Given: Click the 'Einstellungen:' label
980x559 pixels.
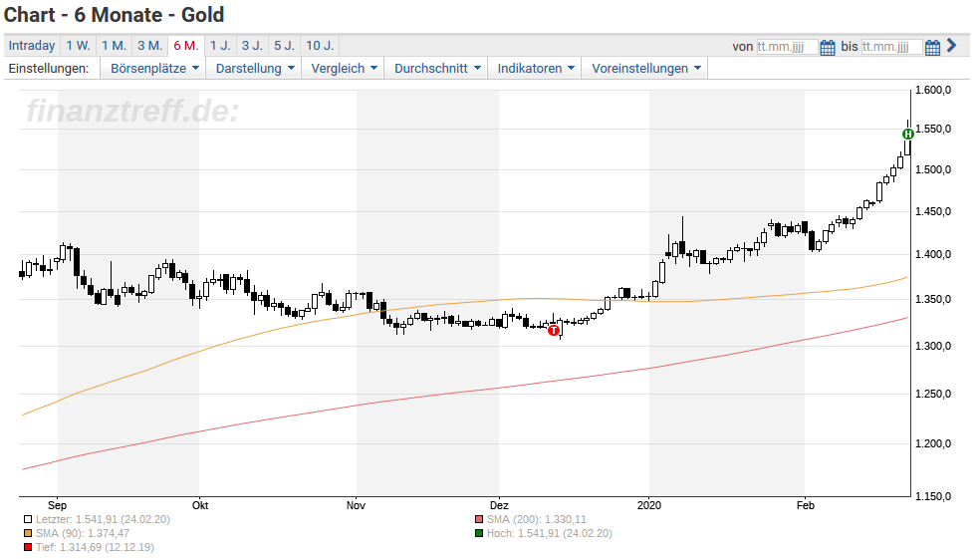Looking at the screenshot, I should pos(49,68).
